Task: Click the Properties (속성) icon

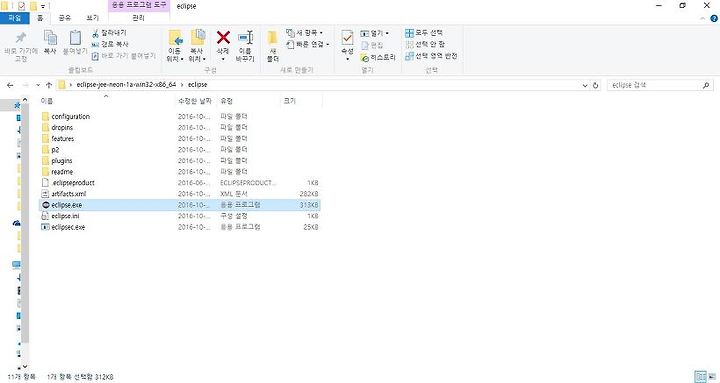Action: pyautogui.click(x=347, y=38)
